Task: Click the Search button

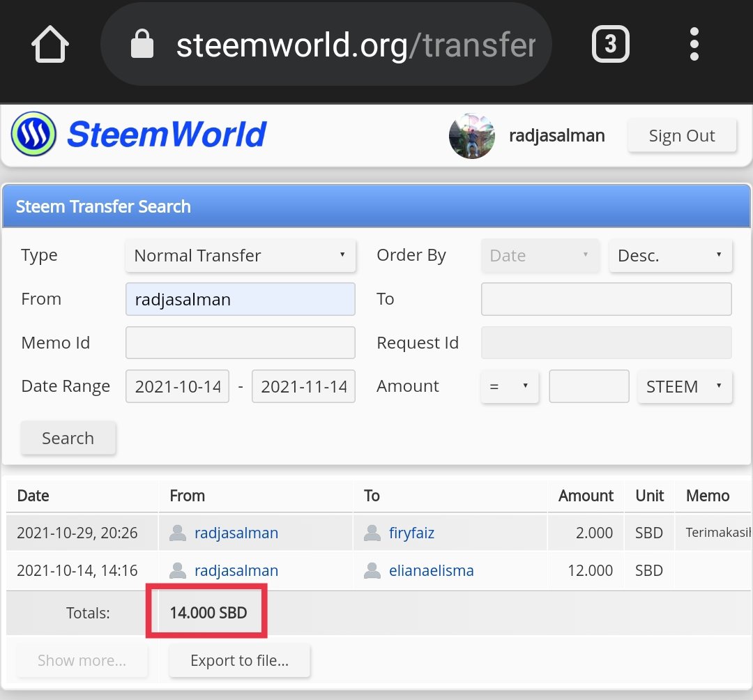Action: pos(68,438)
